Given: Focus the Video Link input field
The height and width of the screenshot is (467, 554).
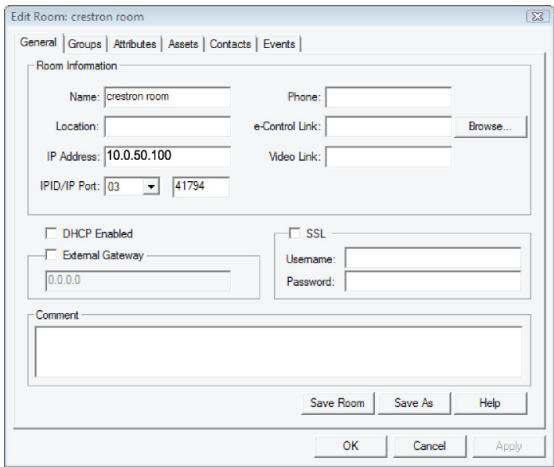Looking at the screenshot, I should (388, 156).
